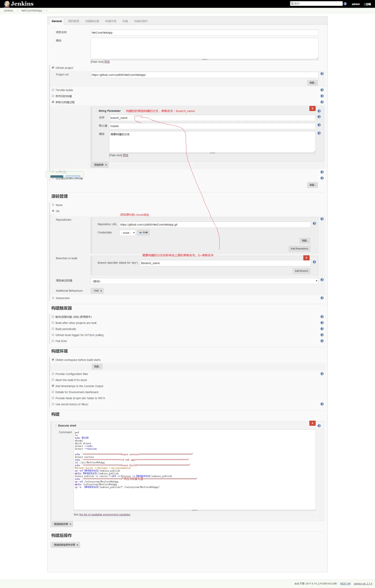
Task: Switch to the 构建 tab
Action: tap(125, 21)
